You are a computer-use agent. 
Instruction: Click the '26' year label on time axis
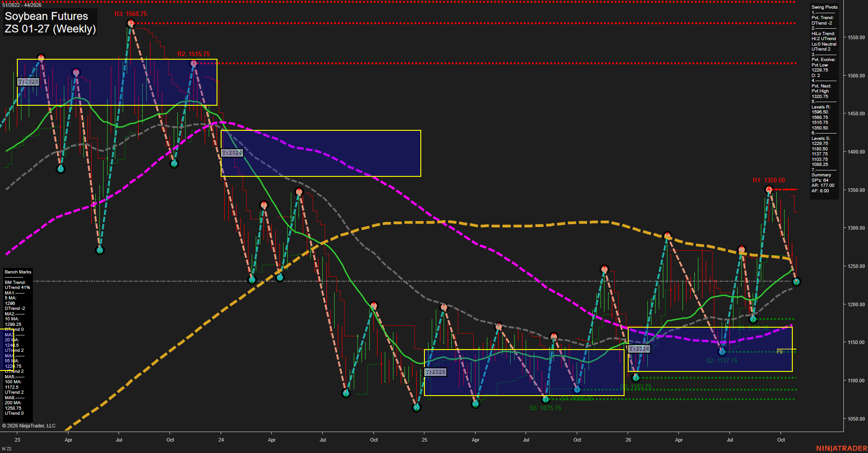628,440
